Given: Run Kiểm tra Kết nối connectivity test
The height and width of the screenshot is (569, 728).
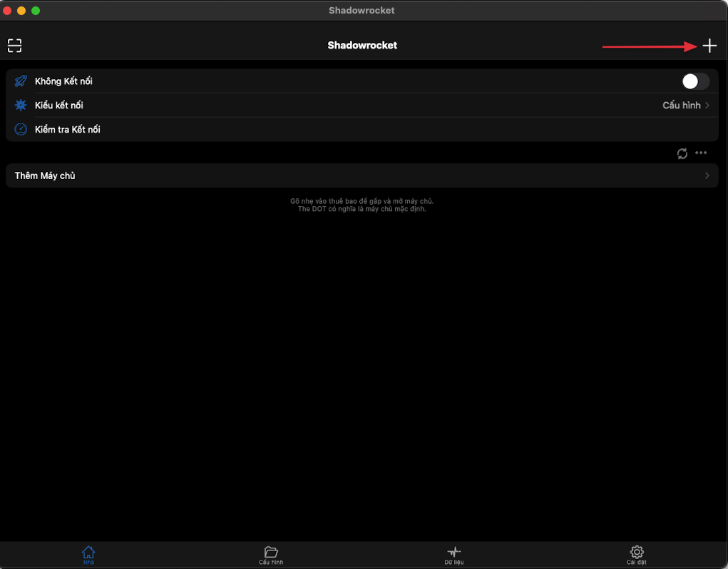Looking at the screenshot, I should [362, 130].
